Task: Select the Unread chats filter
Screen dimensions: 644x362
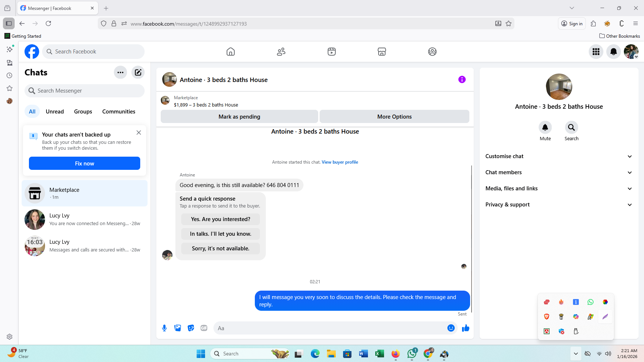Action: (55, 112)
